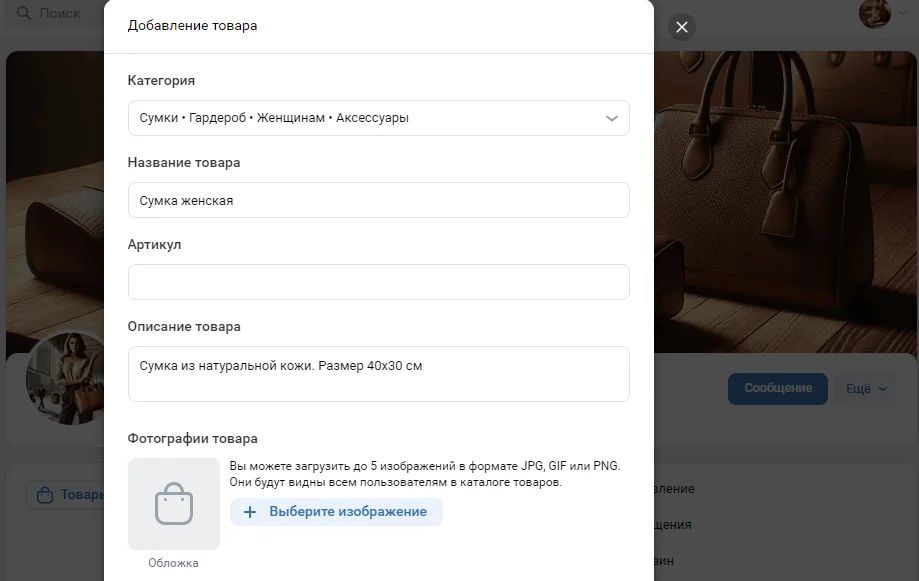Focus the empty Артикул input field

[379, 282]
